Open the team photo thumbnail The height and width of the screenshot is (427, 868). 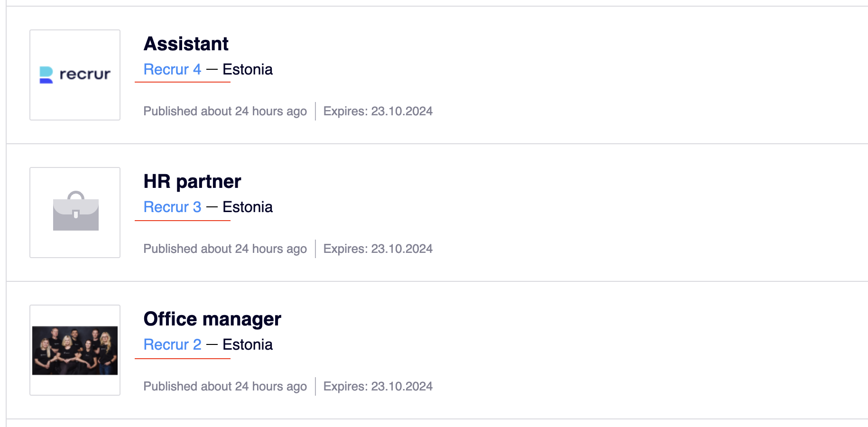pyautogui.click(x=75, y=350)
